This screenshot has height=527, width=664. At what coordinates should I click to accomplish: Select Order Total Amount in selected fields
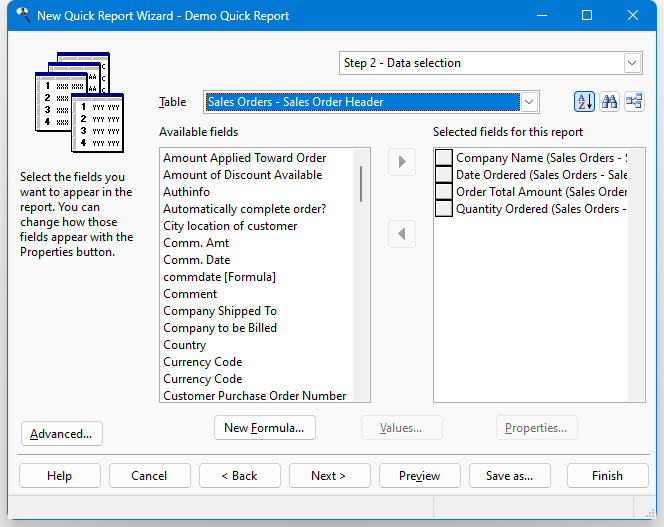(x=541, y=191)
